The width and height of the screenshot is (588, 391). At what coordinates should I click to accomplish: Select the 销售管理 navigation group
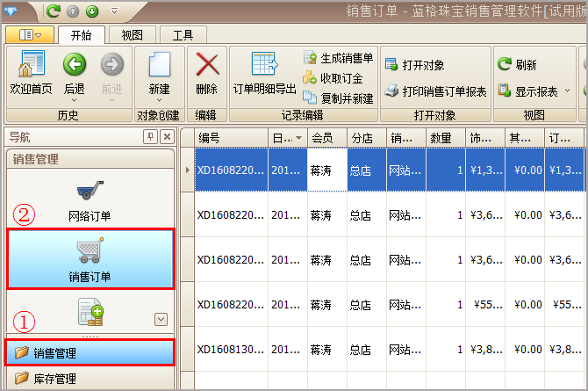point(90,352)
